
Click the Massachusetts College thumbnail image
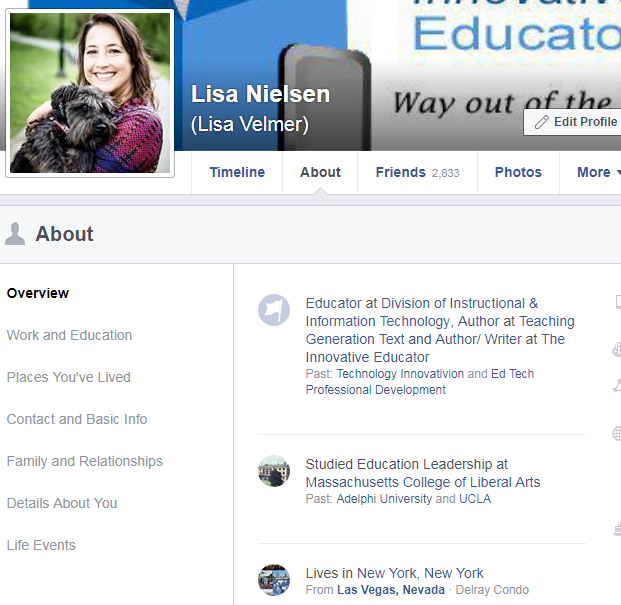[x=274, y=471]
